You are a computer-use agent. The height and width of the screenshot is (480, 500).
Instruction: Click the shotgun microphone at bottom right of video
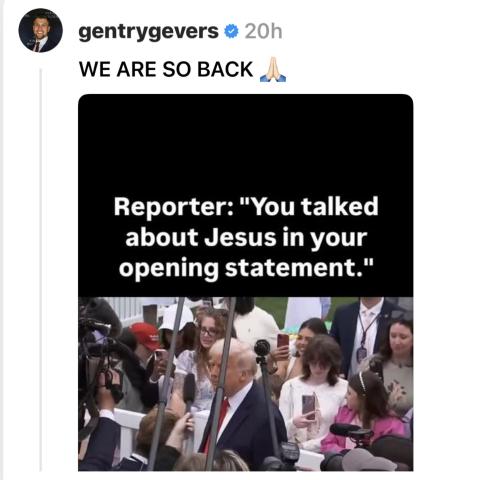click(351, 432)
